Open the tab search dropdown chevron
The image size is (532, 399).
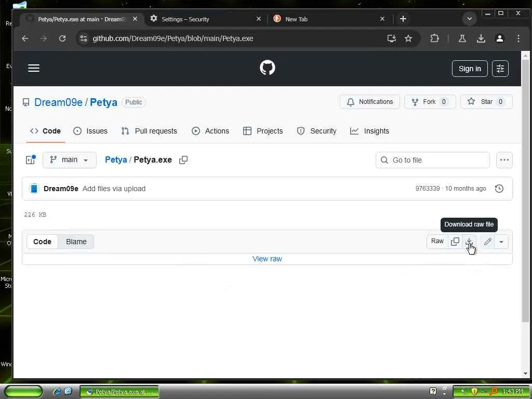(x=470, y=19)
